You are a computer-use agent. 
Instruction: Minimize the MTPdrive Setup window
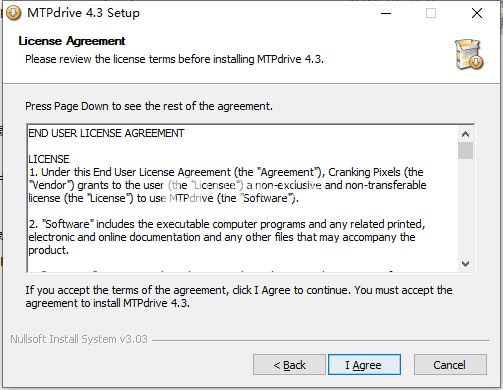pyautogui.click(x=386, y=13)
